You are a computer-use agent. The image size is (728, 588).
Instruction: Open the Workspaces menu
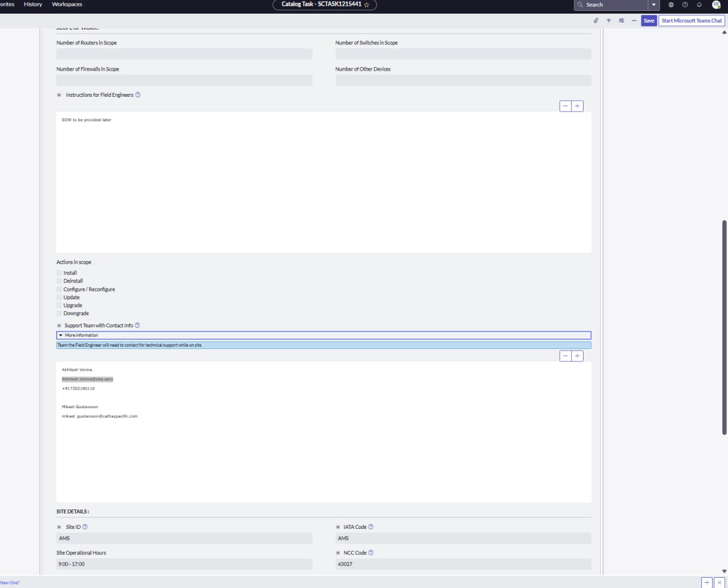coord(67,5)
